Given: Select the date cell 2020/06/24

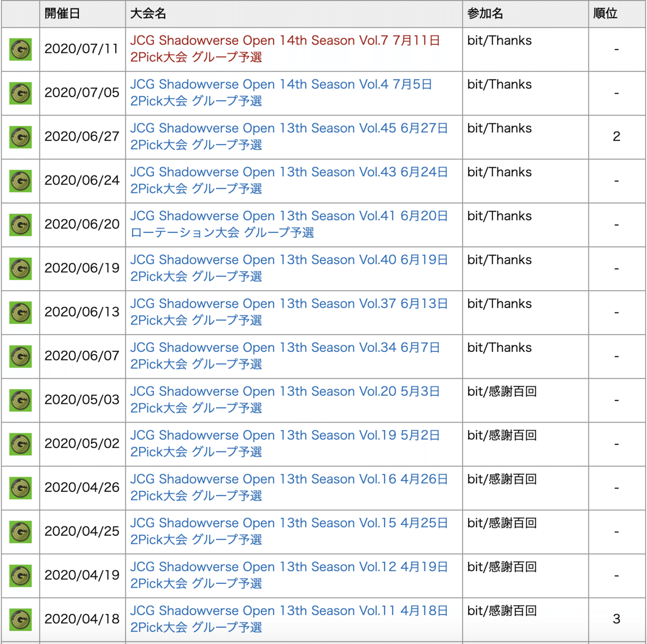Looking at the screenshot, I should point(82,180).
